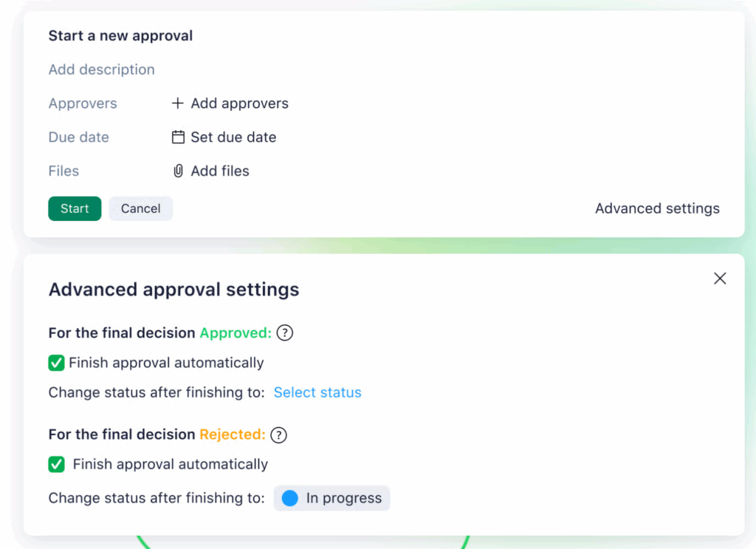This screenshot has height=549, width=756.
Task: Click the plus icon beside Add approvers
Action: coord(177,103)
